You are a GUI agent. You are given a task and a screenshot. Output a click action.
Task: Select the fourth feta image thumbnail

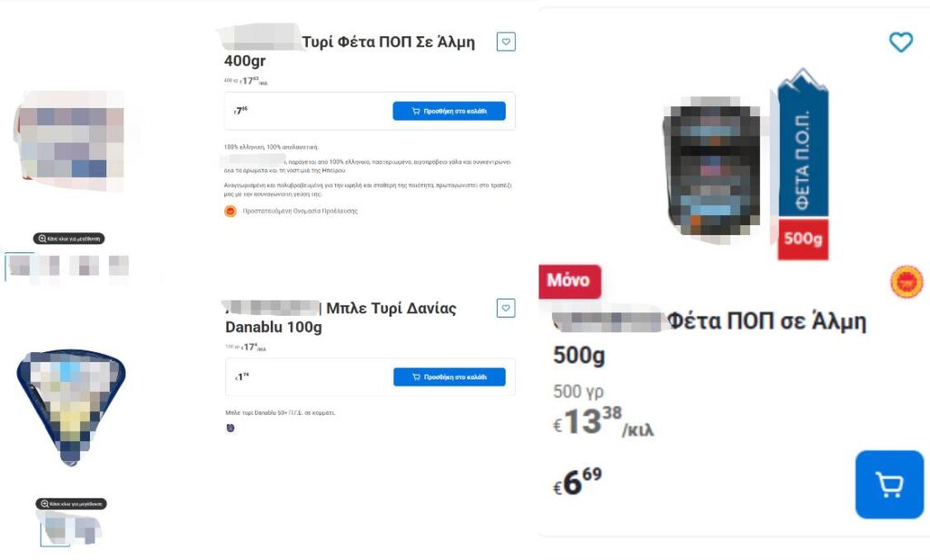point(119,266)
